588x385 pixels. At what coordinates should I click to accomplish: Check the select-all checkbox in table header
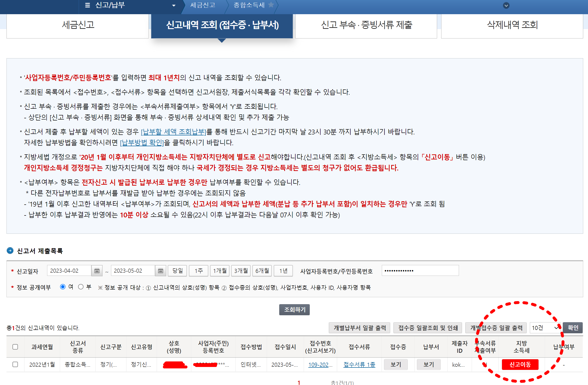(15, 347)
